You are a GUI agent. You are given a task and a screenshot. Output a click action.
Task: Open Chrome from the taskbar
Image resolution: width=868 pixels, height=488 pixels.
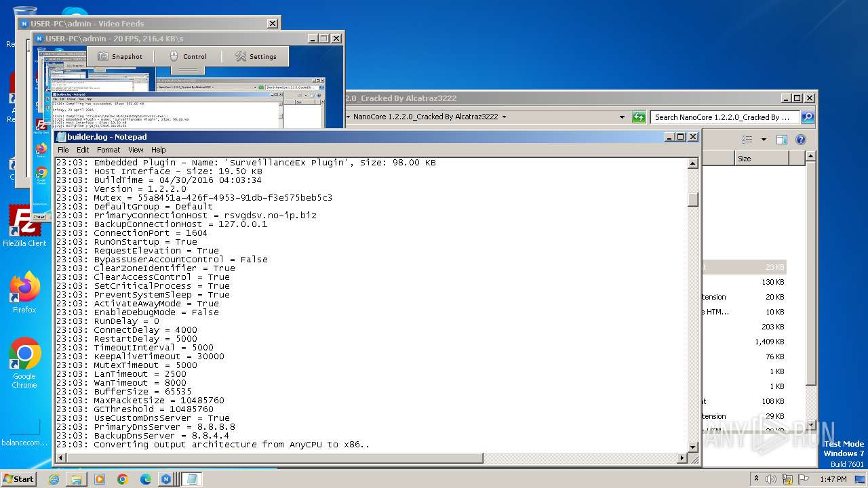click(x=123, y=479)
